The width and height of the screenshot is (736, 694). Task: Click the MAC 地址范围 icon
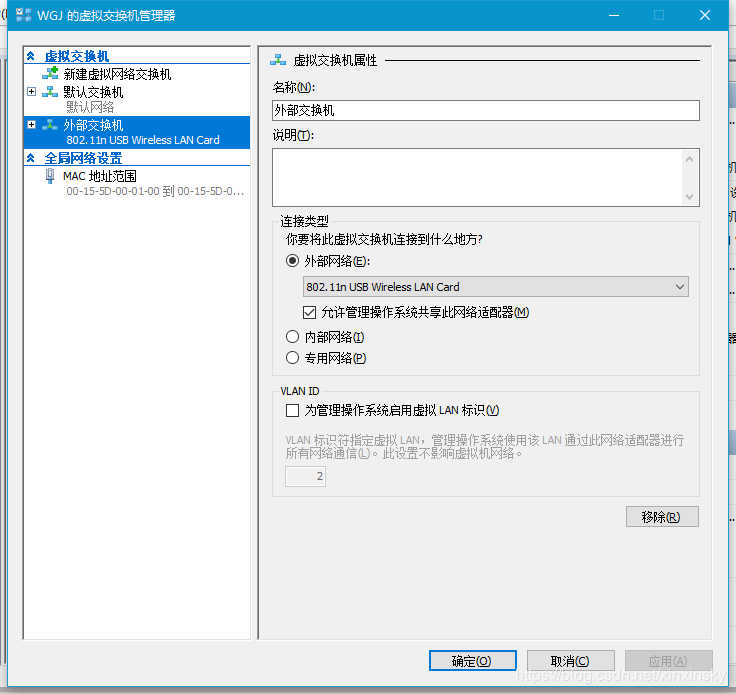click(x=50, y=176)
